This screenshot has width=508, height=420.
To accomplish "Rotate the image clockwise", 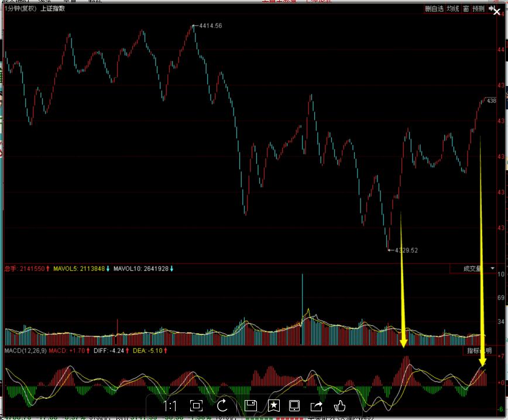I will 222,406.
